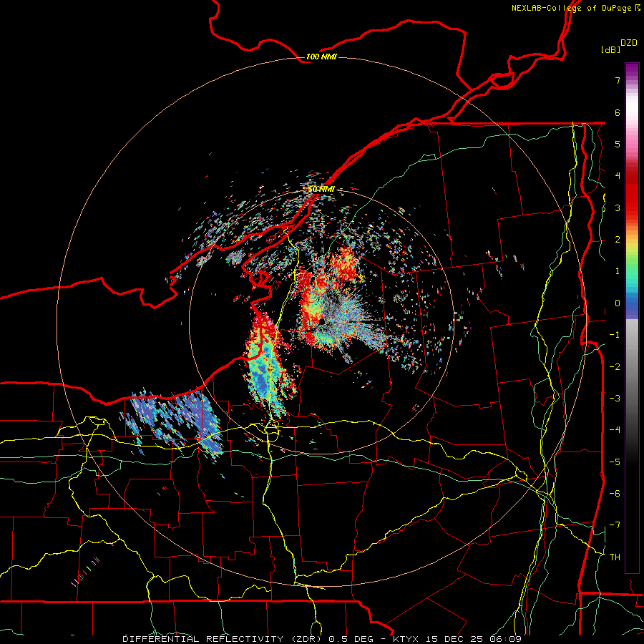Click the -7 tick on the color scale
Image resolution: width=644 pixels, height=644 pixels.
(x=615, y=525)
